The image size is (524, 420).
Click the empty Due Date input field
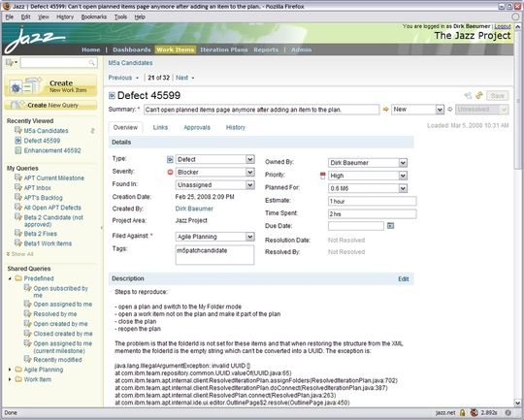click(356, 226)
